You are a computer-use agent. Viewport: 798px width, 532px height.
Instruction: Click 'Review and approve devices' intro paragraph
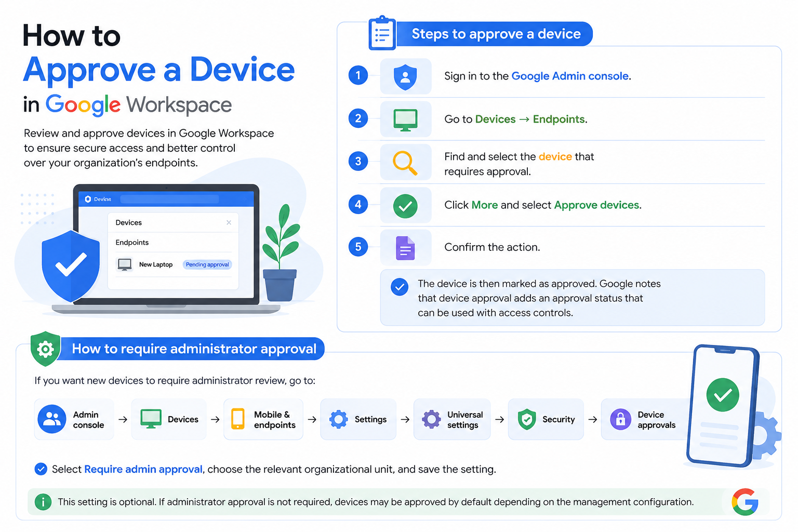(x=149, y=148)
